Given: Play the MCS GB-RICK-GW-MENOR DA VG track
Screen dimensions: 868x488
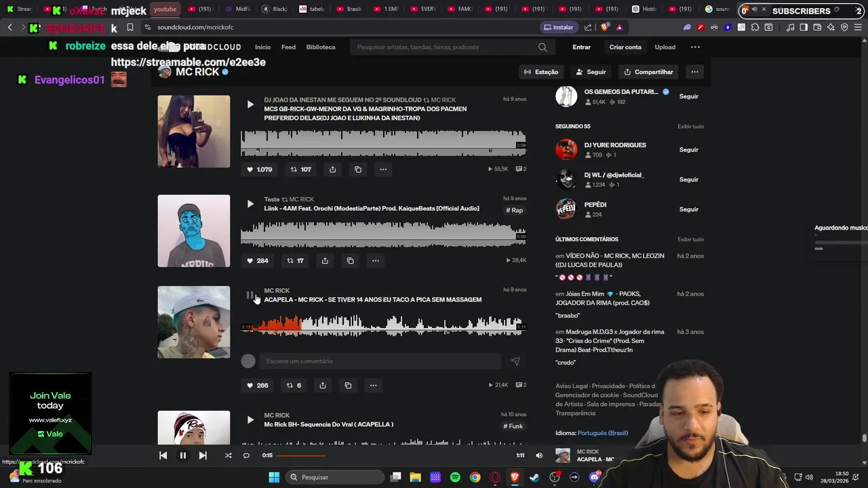Looking at the screenshot, I should tap(250, 104).
